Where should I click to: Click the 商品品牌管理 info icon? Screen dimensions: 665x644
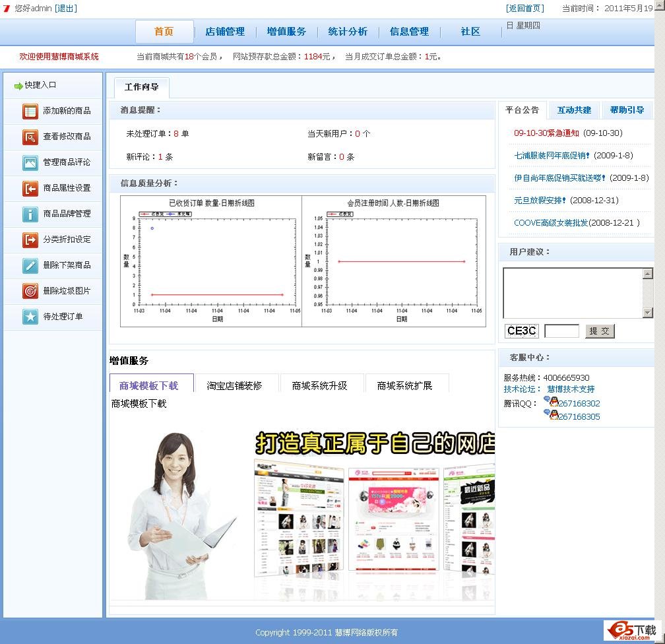30,214
